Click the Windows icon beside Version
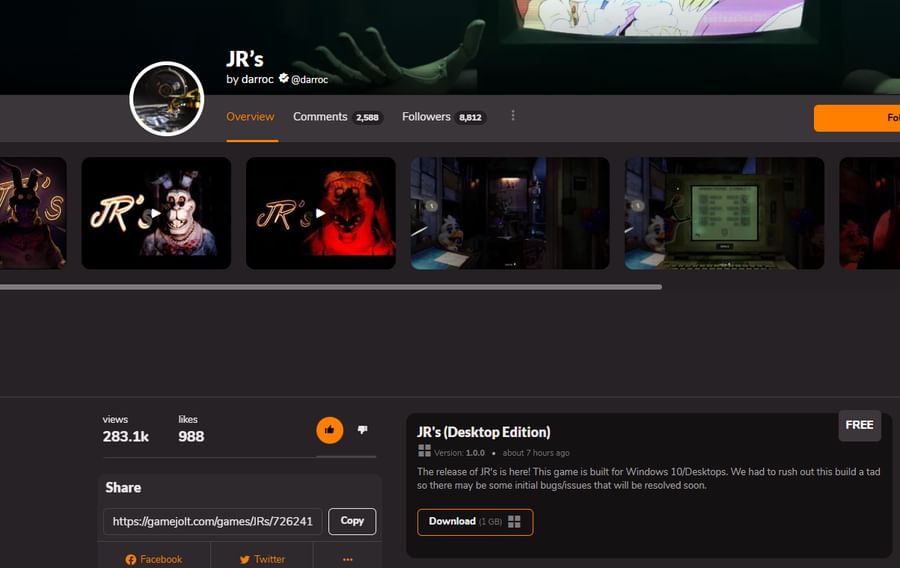 pyautogui.click(x=424, y=450)
